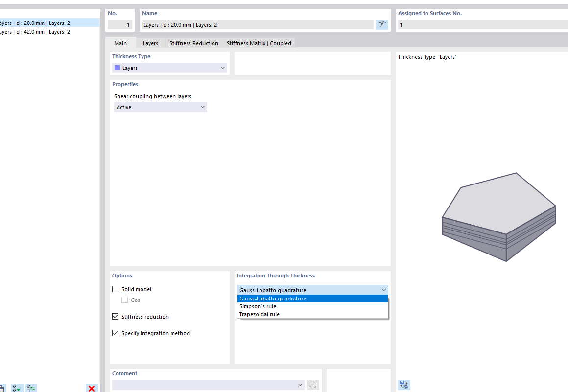Click the select-all checkmark icon in list toolbar
Image resolution: width=568 pixels, height=392 pixels.
17,388
